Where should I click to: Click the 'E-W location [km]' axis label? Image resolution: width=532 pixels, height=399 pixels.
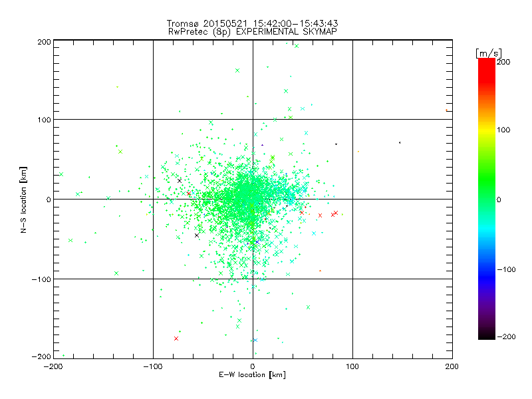[253, 375]
